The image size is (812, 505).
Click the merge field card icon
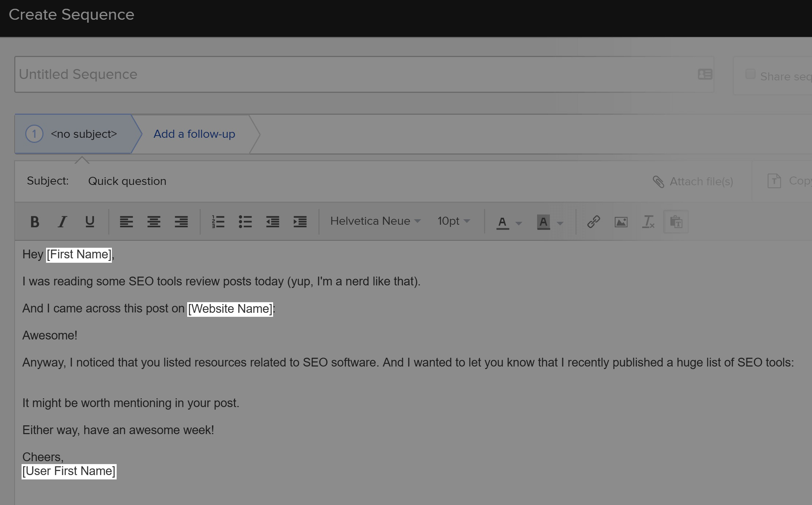[705, 75]
